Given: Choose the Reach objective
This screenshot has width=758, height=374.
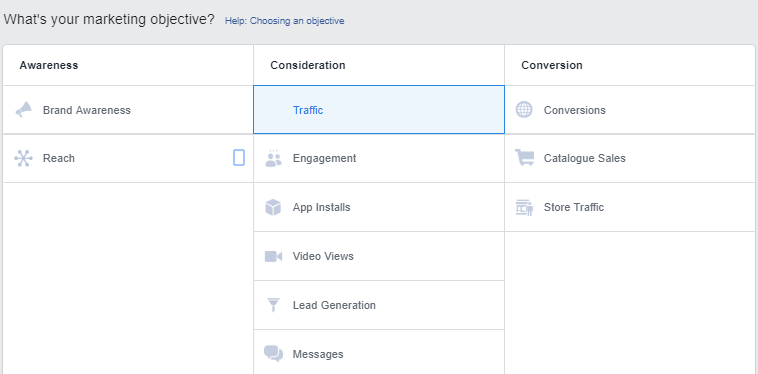Looking at the screenshot, I should coord(128,158).
